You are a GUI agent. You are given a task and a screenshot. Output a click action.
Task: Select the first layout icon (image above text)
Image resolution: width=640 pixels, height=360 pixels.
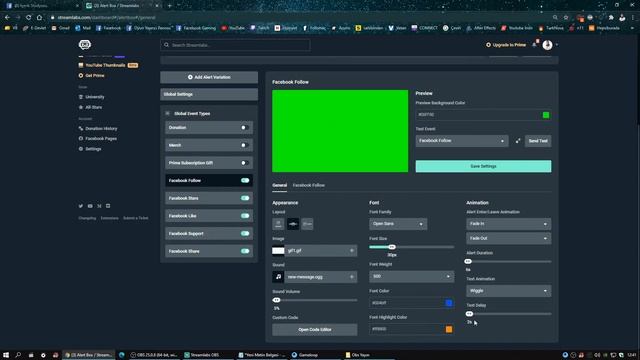click(x=278, y=224)
